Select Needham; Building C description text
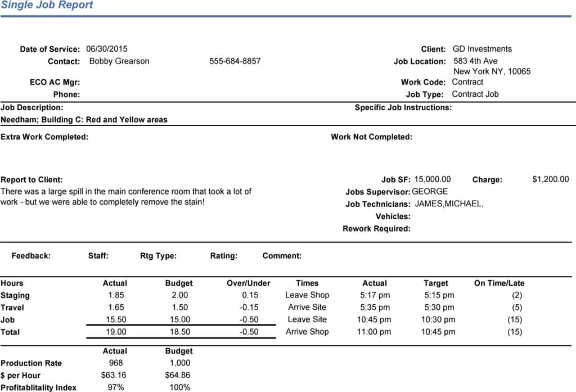Image resolution: width=576 pixels, height=392 pixels. tap(84, 120)
